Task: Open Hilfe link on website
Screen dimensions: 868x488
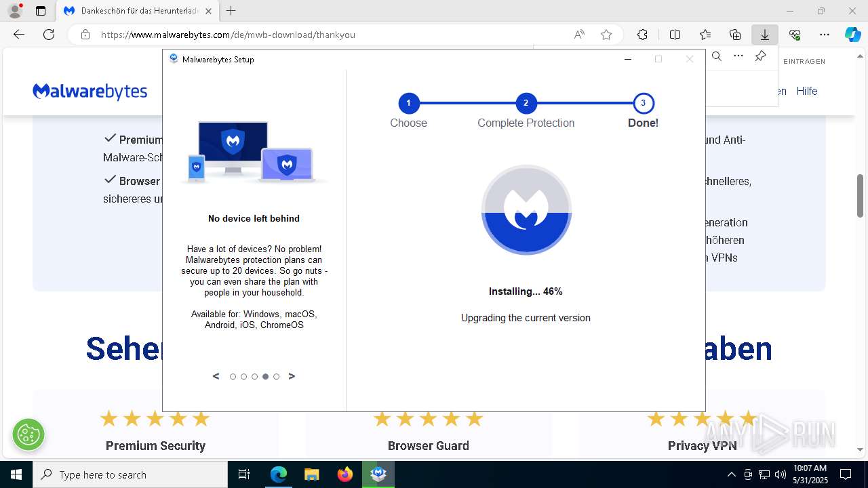Action: coord(807,91)
